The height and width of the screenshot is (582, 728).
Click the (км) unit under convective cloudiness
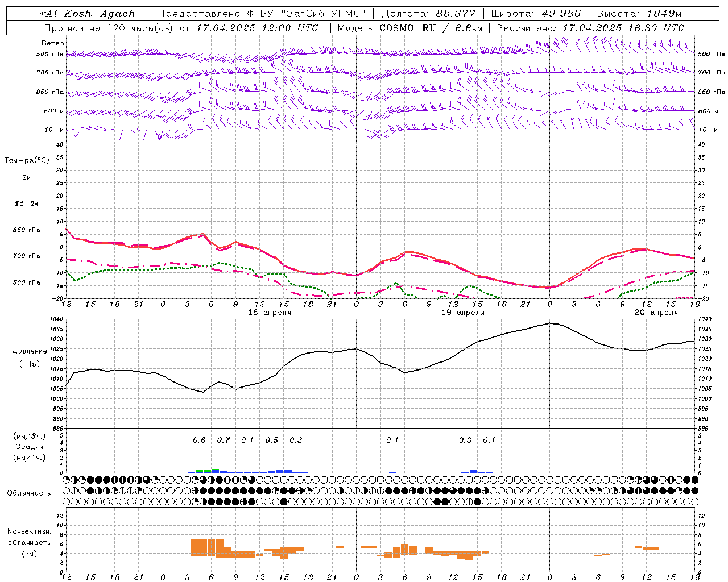tap(29, 554)
